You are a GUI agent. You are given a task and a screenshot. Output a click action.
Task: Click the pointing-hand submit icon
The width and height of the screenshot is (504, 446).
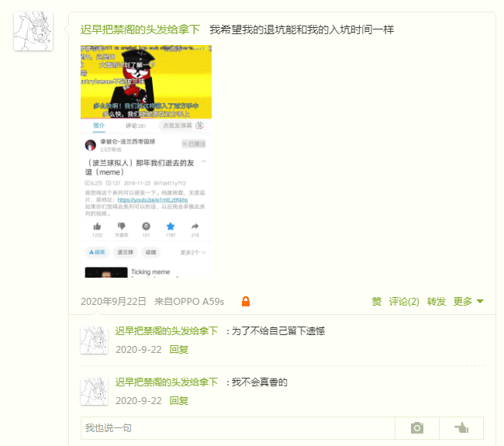coord(461,428)
